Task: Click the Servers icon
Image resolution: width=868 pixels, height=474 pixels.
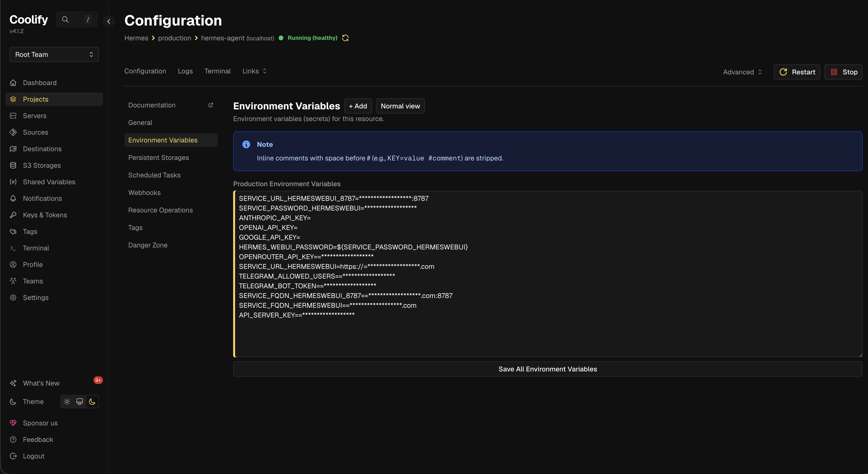Action: coord(13,116)
